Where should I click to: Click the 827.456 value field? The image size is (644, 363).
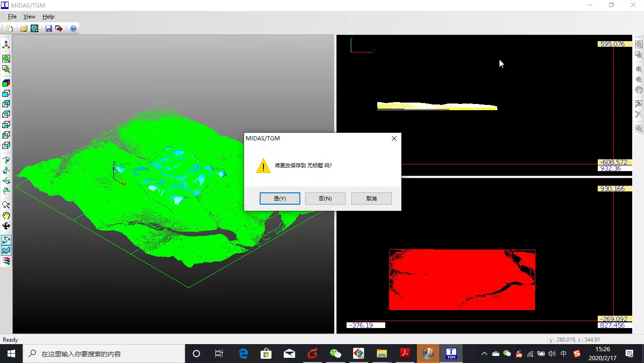[615, 325]
